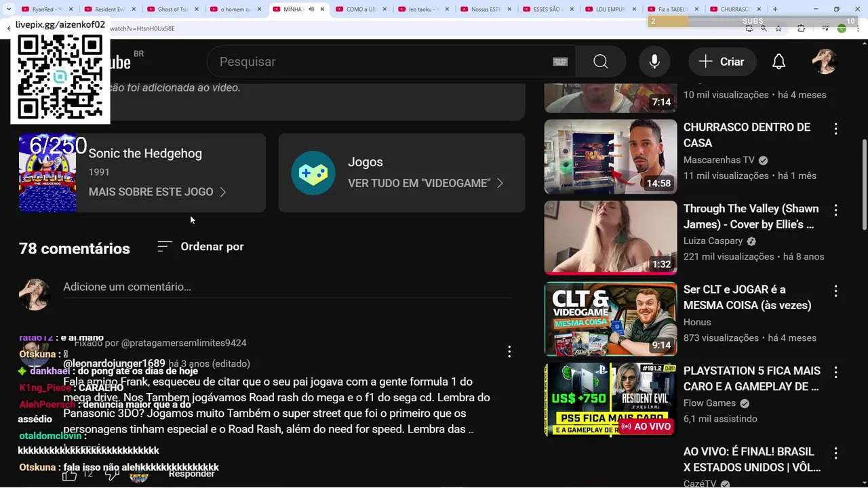Screen dimensions: 868x488
Task: Open the account avatar menu
Action: click(x=825, y=62)
